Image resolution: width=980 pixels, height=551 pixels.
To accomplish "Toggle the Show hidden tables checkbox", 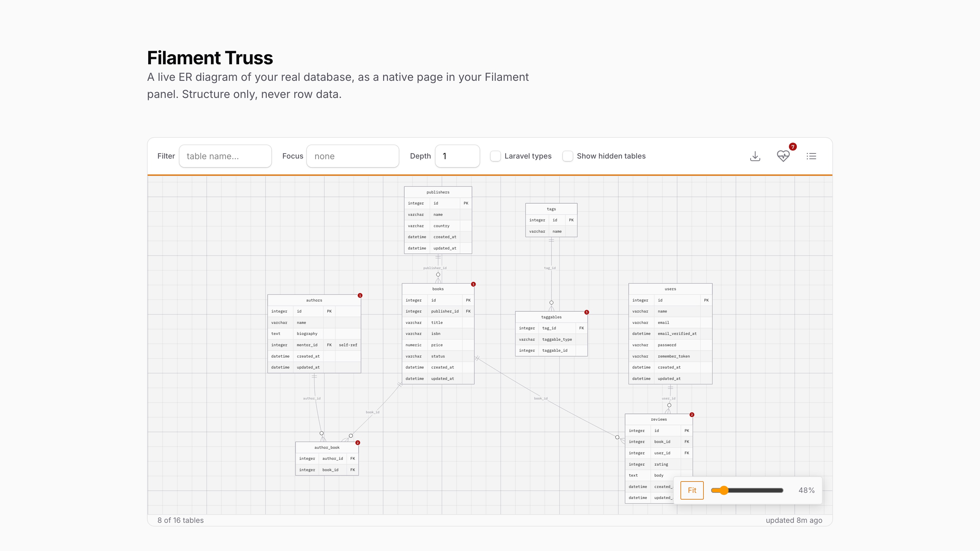I will point(567,156).
